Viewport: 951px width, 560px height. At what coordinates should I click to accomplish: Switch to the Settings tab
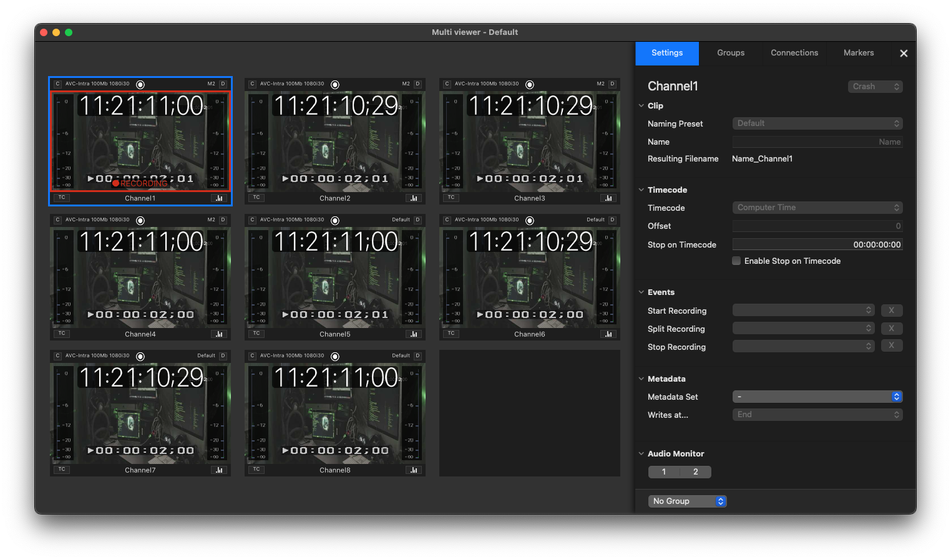point(667,53)
